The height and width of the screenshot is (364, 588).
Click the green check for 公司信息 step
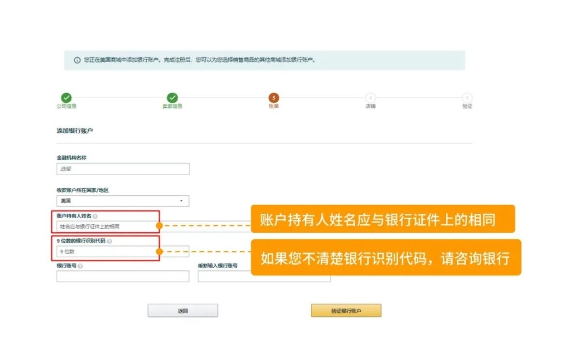[66, 98]
